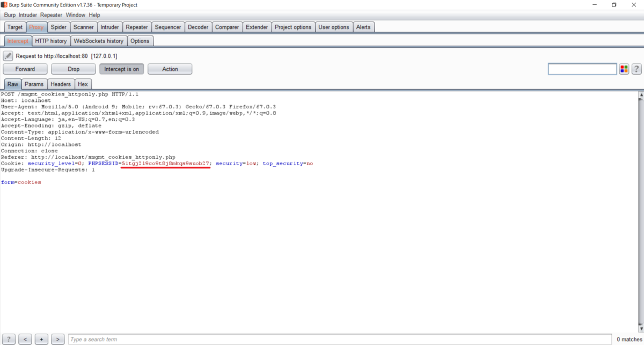The height and width of the screenshot is (345, 644).
Task: Click the previous match arrow button
Action: pos(25,339)
